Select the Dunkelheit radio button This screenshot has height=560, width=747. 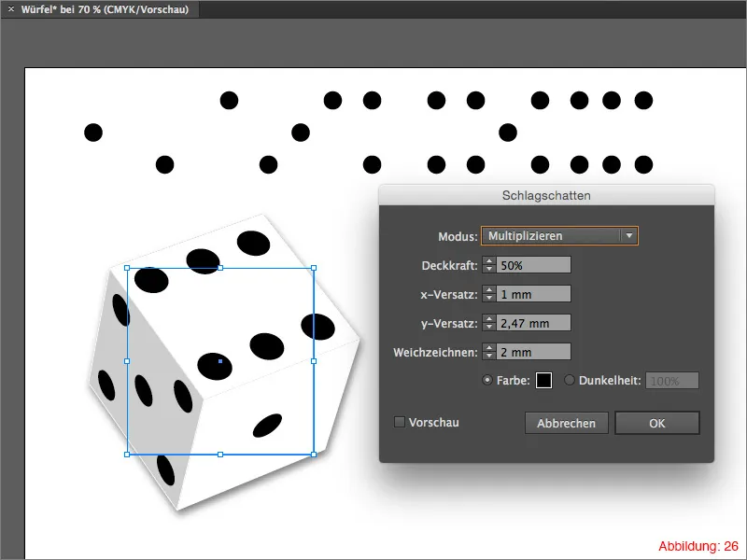pos(570,380)
